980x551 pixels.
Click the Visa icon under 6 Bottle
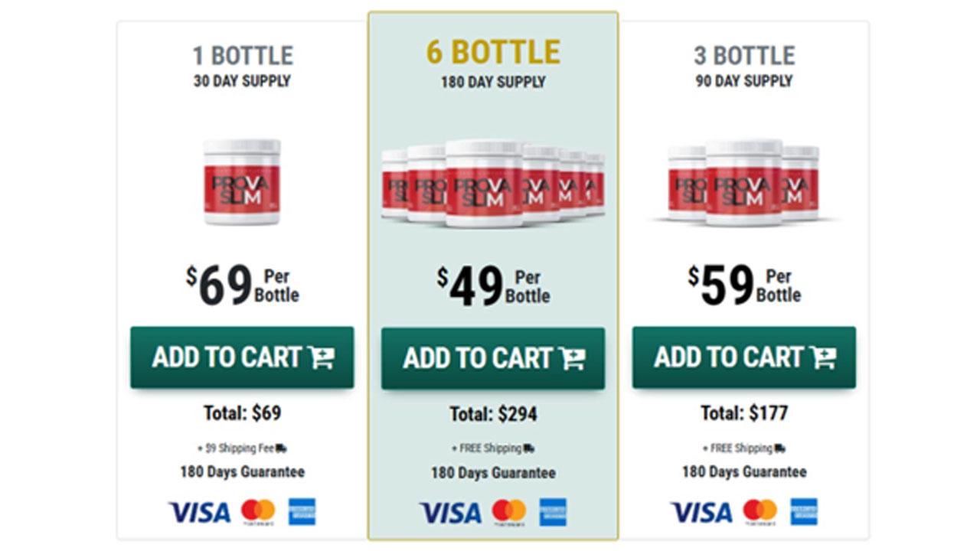pos(450,512)
